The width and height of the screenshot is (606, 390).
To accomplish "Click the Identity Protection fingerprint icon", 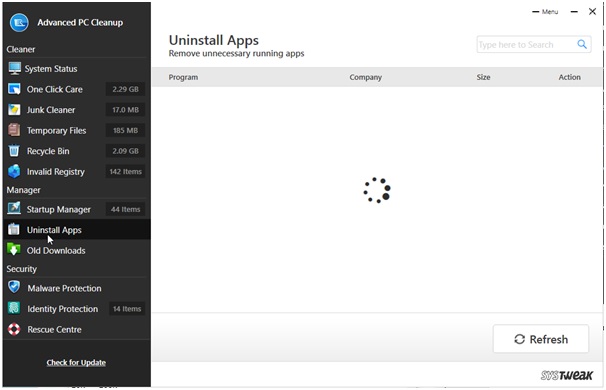I will point(14,308).
